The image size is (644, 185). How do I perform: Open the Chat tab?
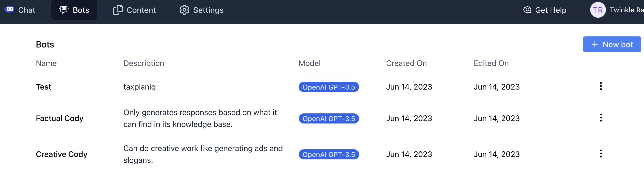[20, 10]
